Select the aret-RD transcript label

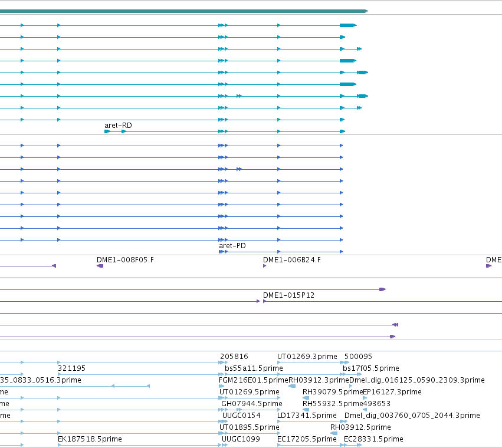tap(118, 126)
